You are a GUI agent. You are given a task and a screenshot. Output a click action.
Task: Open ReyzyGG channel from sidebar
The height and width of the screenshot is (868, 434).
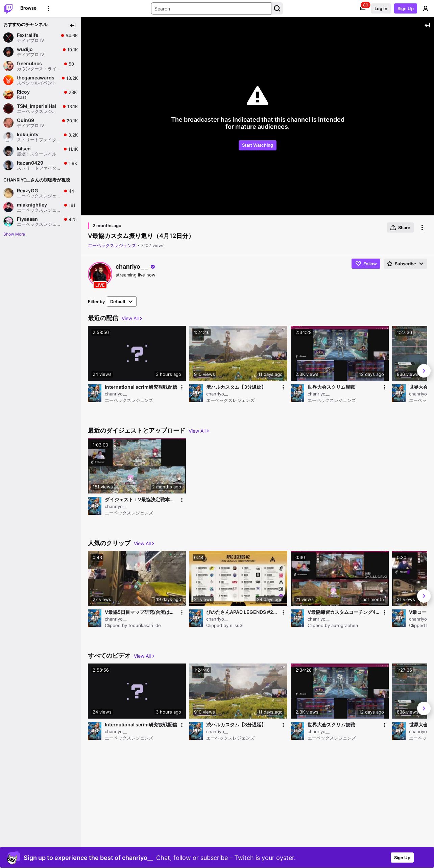pyautogui.click(x=41, y=193)
